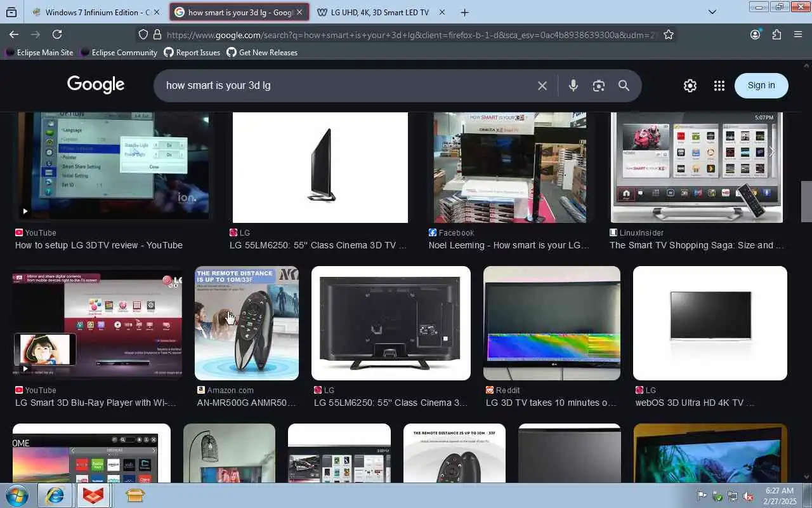Open LG 55LM6250 rear-view TV image
The image size is (812, 508).
pyautogui.click(x=391, y=323)
